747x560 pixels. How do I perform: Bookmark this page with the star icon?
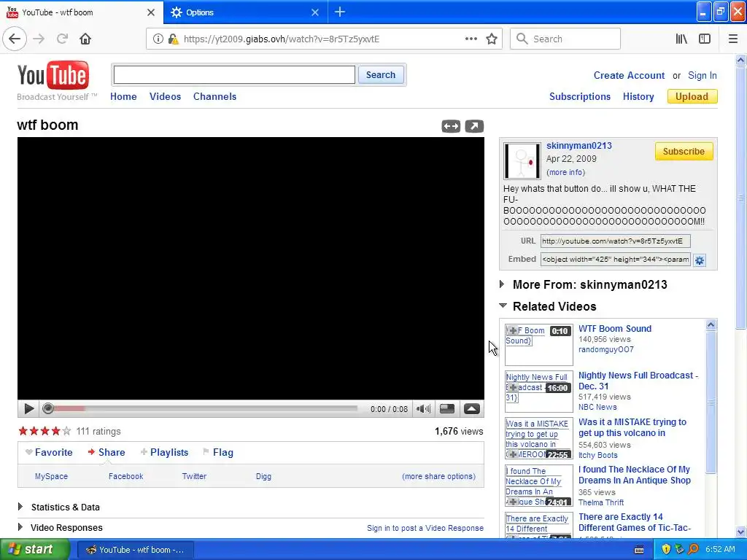coord(492,39)
